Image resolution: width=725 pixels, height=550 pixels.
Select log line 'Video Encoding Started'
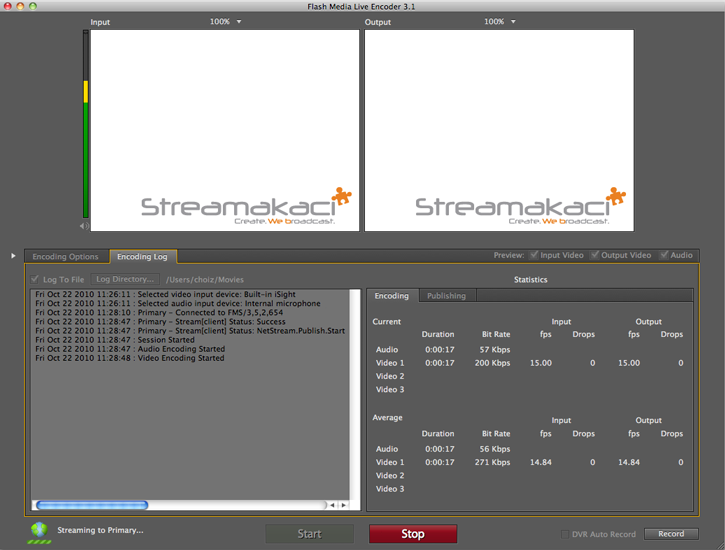tap(130, 358)
